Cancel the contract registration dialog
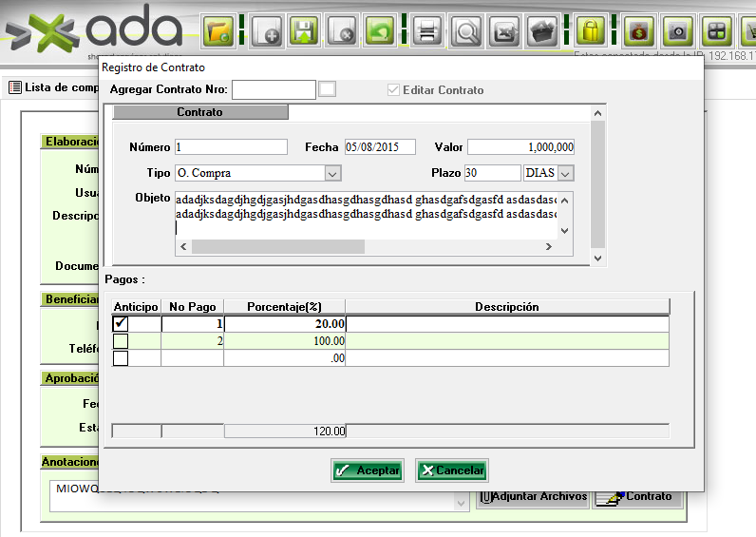Screen dimensions: 756x537 click(452, 470)
